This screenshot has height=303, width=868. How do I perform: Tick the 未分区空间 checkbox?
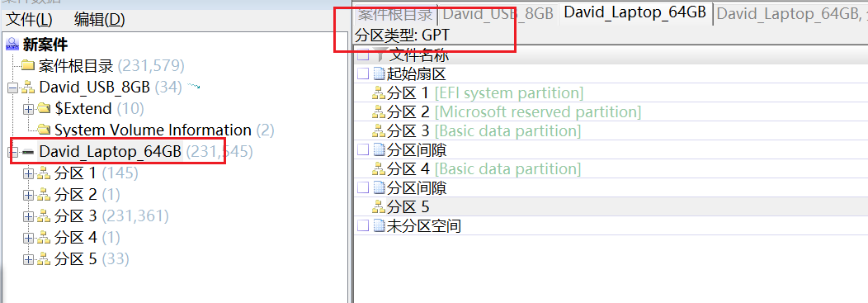coord(362,226)
